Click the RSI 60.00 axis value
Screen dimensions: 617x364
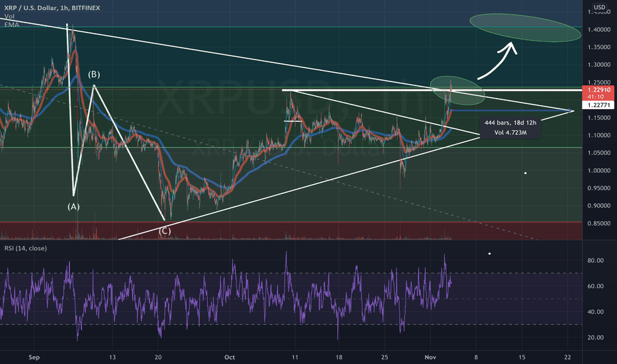click(595, 286)
